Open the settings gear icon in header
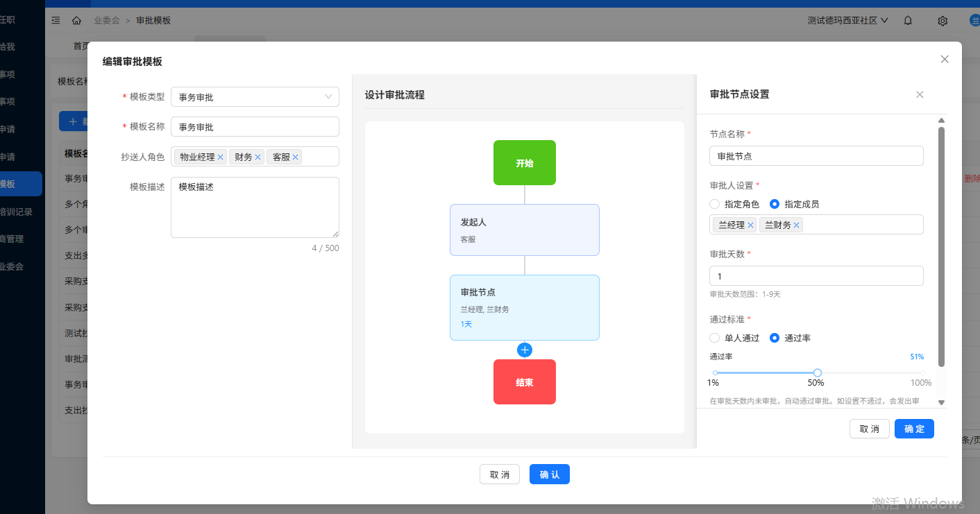The image size is (980, 514). click(943, 21)
